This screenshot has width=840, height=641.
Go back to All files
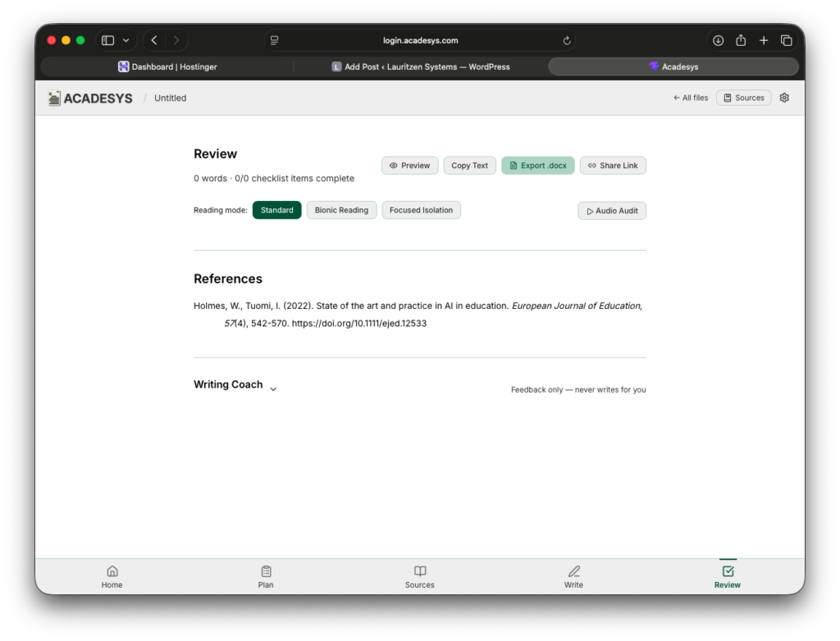tap(691, 98)
